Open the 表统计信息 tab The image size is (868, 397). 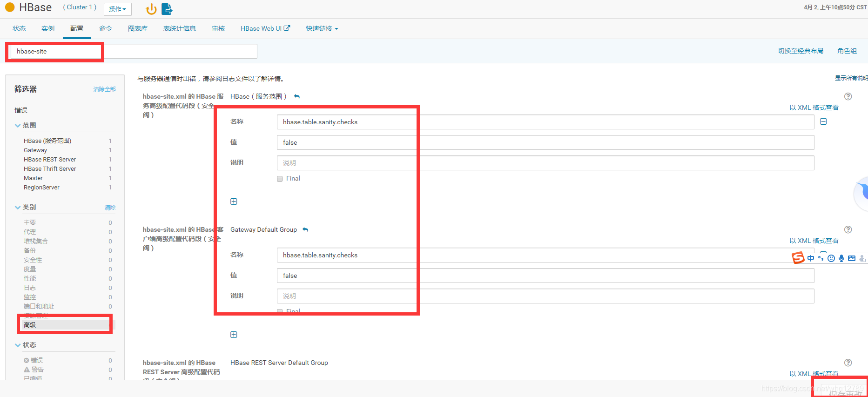180,28
